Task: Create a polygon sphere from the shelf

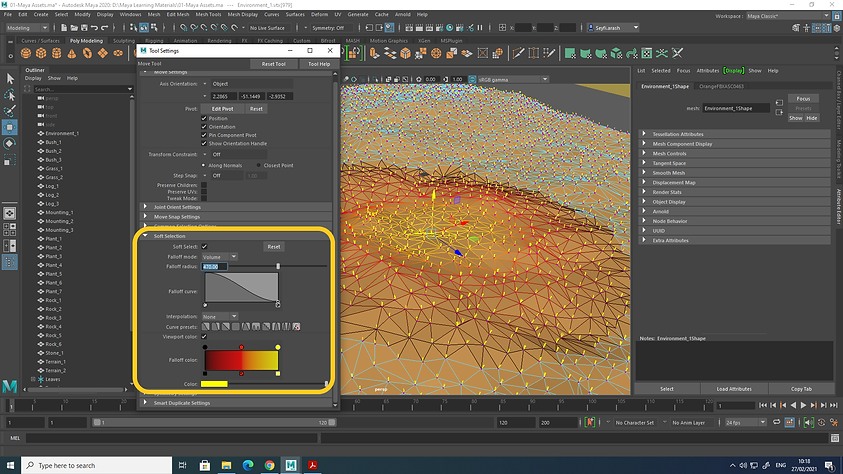Action: point(25,53)
